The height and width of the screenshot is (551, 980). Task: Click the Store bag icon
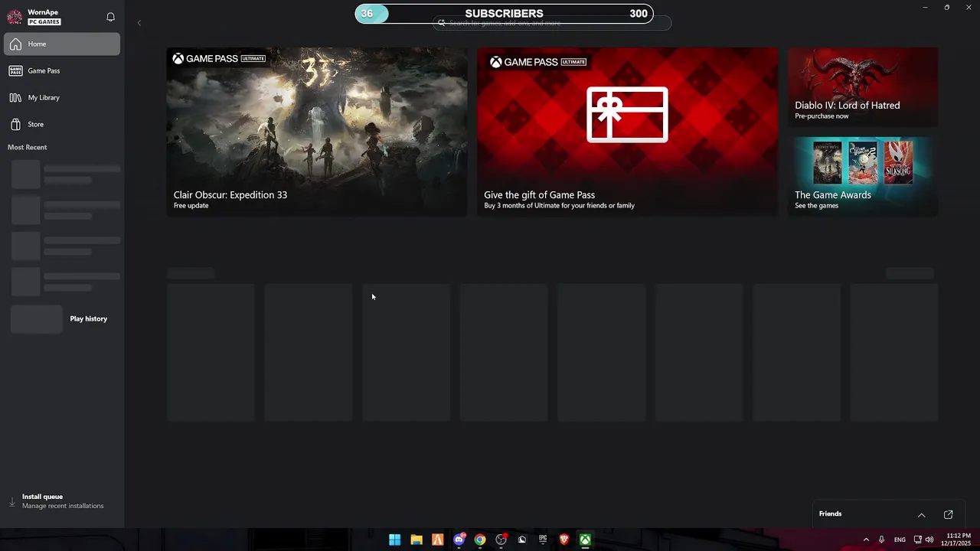15,124
